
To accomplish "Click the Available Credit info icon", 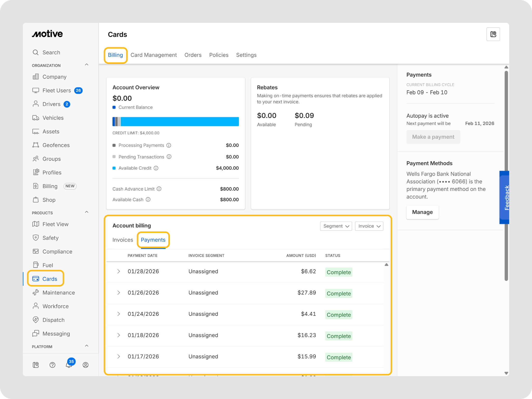I will (x=156, y=168).
